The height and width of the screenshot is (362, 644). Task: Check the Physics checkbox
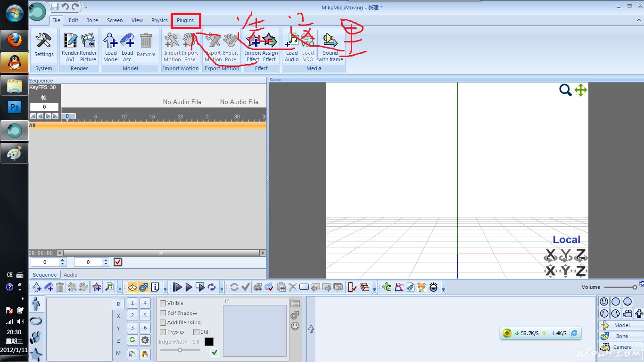[x=163, y=332]
